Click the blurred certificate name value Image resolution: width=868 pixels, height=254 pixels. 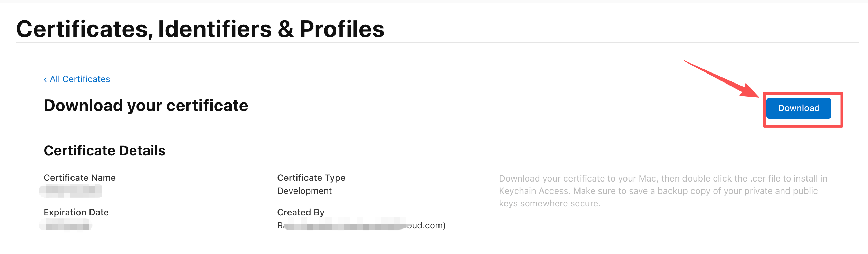click(x=70, y=191)
